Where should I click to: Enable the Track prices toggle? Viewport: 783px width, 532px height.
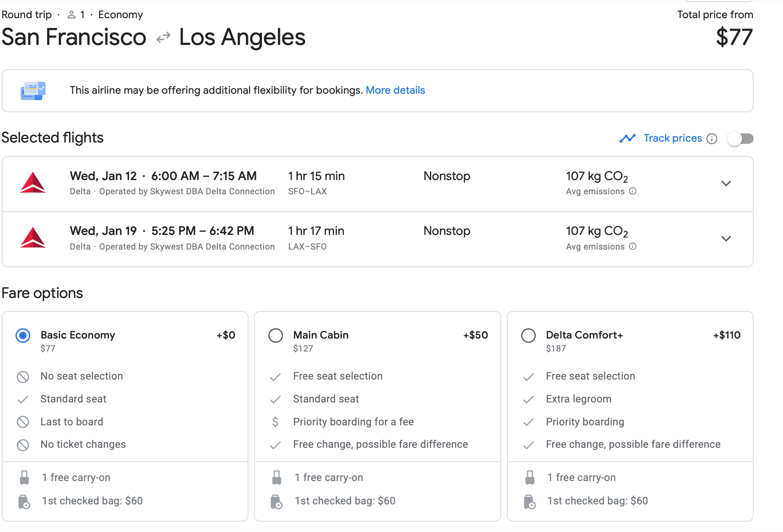(741, 139)
